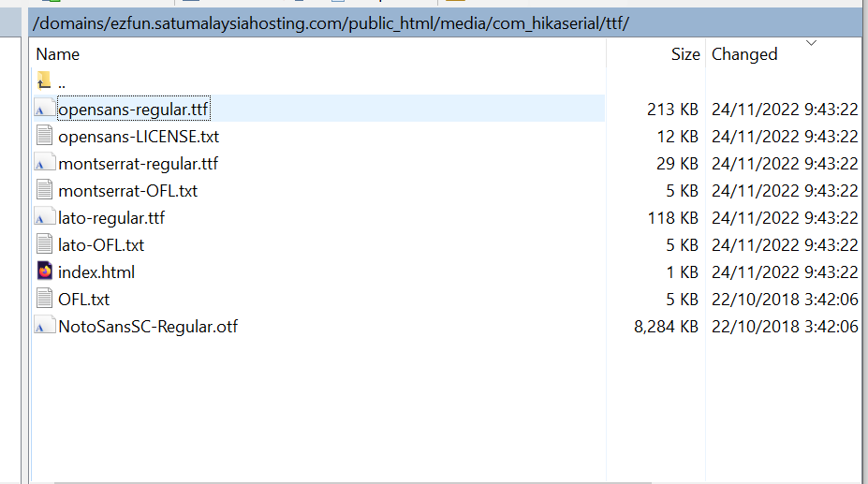Click the font icon beside montserrat-regular.ttf
This screenshot has height=484, width=868.
point(44,164)
